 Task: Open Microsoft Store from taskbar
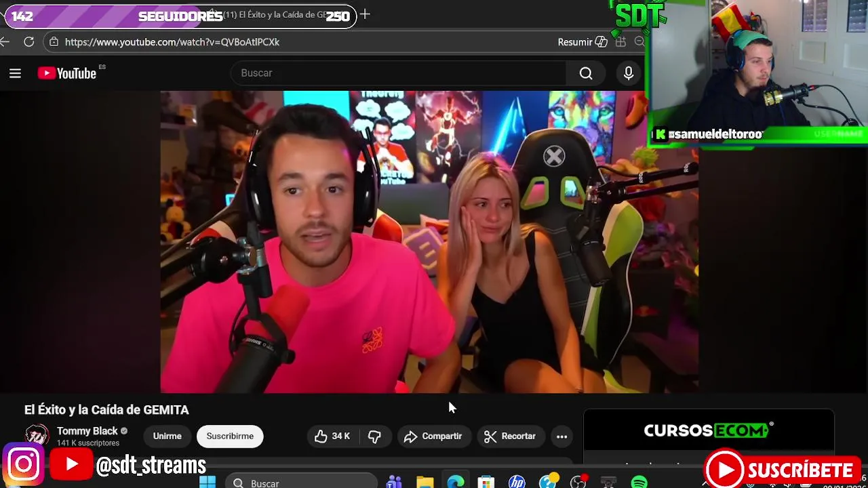coord(486,483)
